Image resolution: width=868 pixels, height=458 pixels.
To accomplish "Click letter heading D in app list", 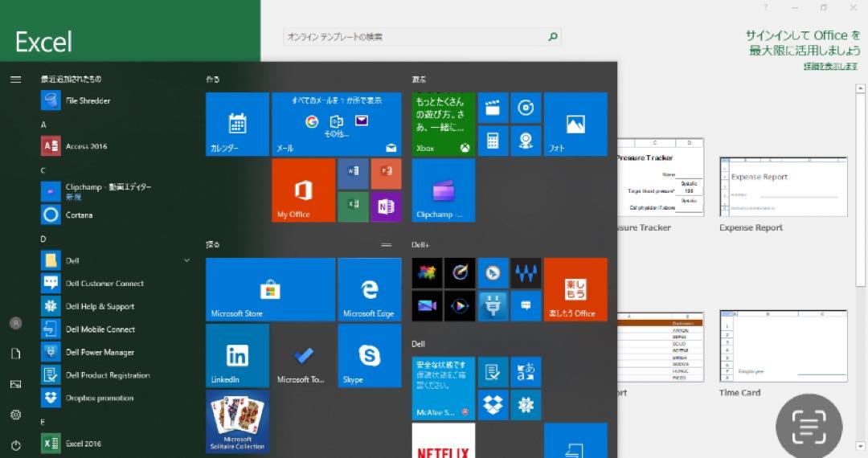I will pos(43,239).
